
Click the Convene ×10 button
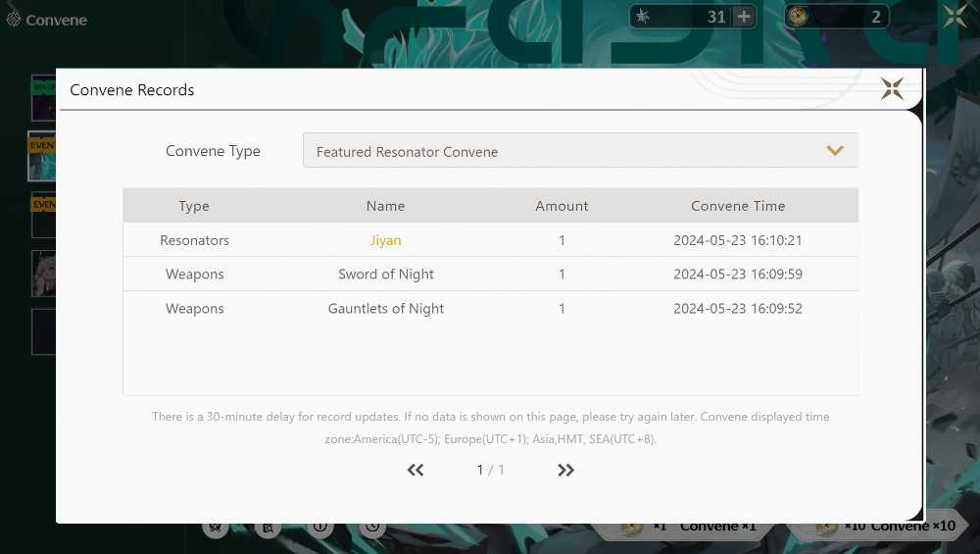[881, 527]
